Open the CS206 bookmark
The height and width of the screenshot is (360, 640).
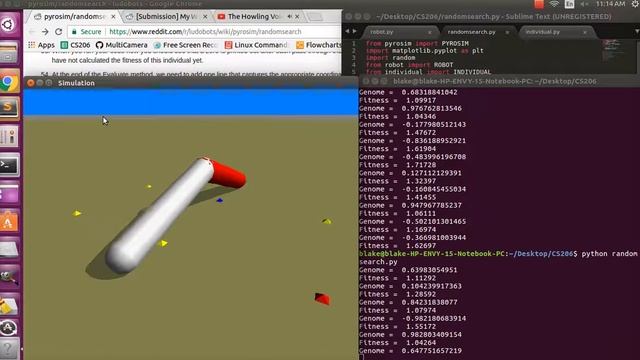(75, 45)
